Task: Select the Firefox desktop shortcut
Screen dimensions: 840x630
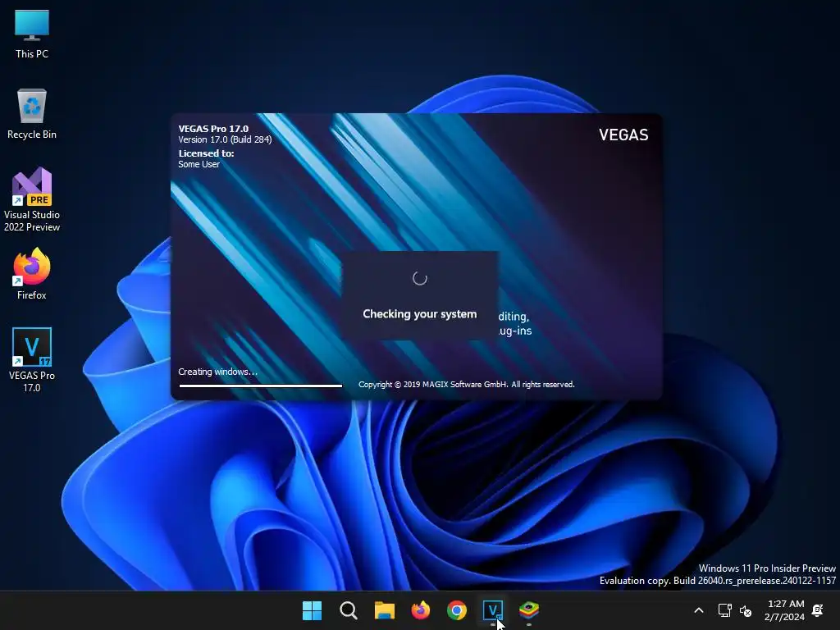Action: tap(32, 274)
